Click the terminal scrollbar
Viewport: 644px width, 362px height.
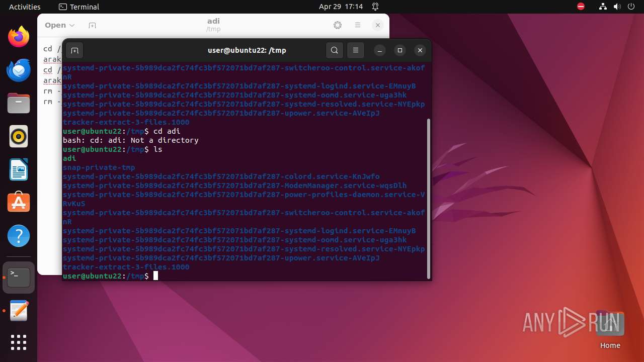pos(429,199)
